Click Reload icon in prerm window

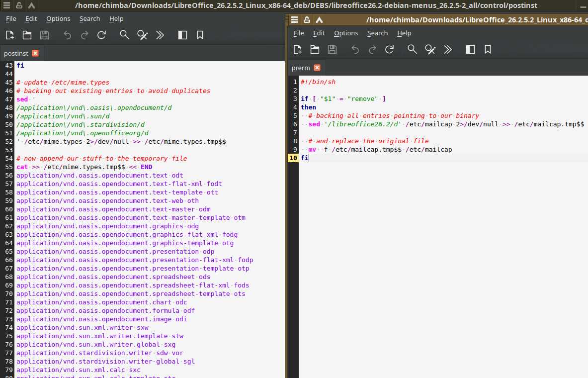(389, 50)
